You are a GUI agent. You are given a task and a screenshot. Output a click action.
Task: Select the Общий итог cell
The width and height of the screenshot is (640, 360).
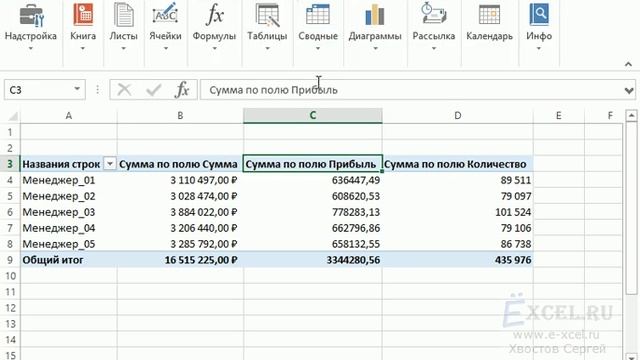pyautogui.click(x=69, y=260)
